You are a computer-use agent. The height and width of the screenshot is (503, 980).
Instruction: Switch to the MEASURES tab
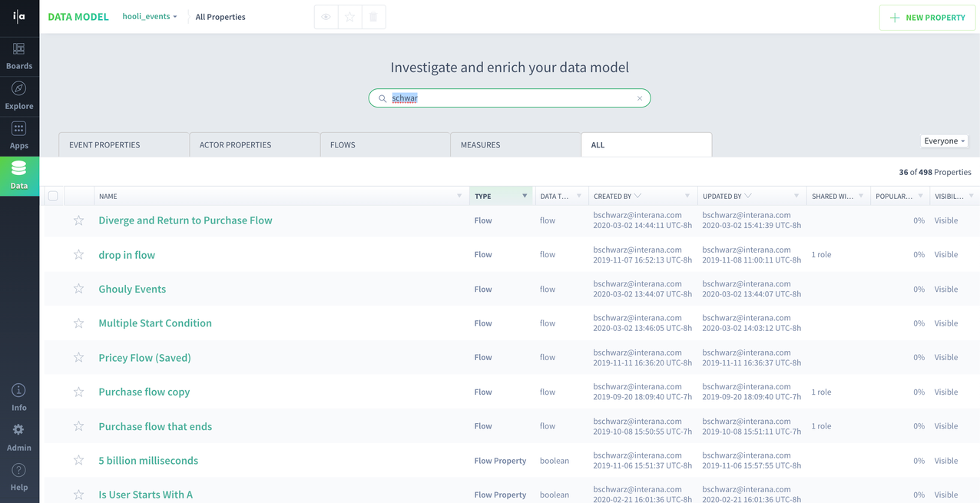click(x=516, y=144)
